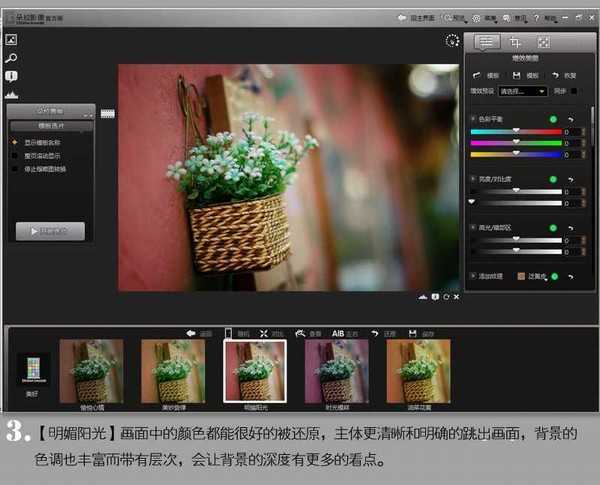Click the circular loading icon above the panel

point(451,42)
